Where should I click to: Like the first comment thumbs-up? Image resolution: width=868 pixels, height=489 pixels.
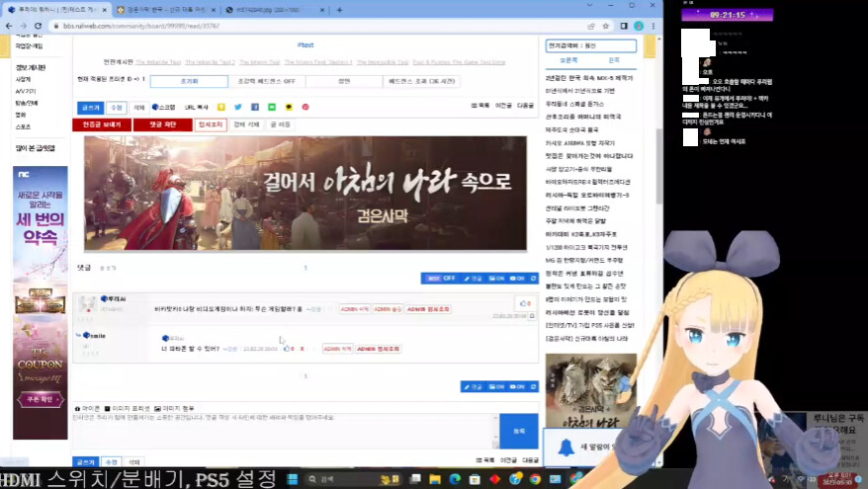(525, 303)
